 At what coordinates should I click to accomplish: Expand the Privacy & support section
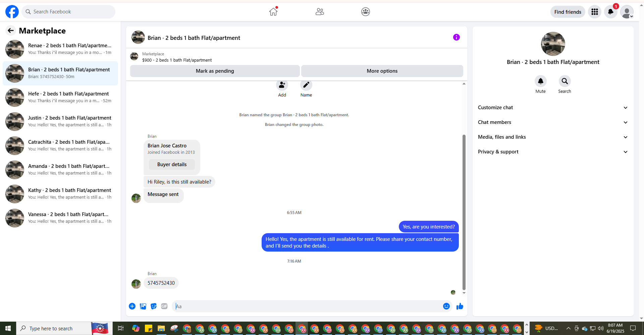(553, 152)
